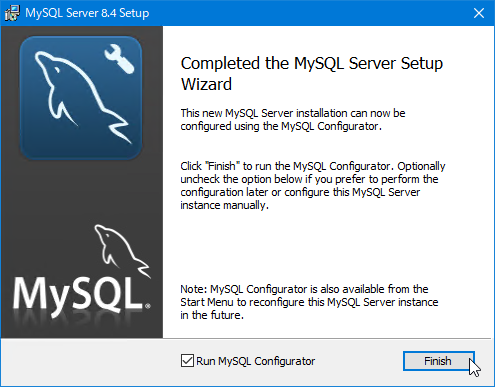
Task: Click the wrench symbol on the blue tile
Action: point(119,59)
